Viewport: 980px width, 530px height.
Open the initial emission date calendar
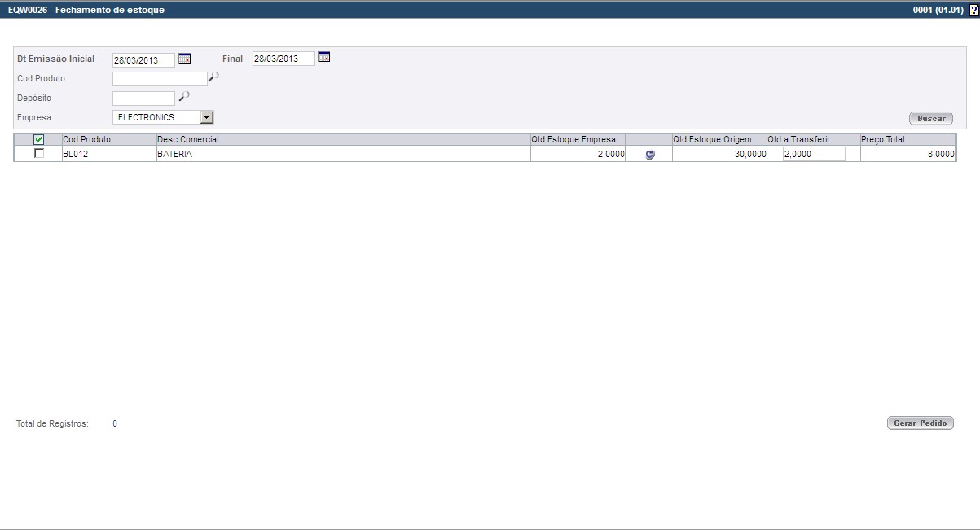pyautogui.click(x=184, y=59)
